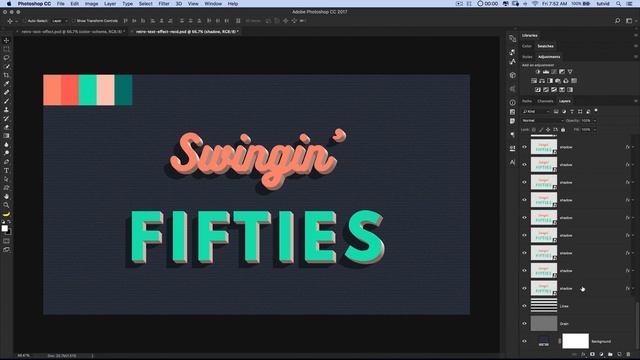Open the Adjustments panel flyout menu
Viewport: 640px width, 360px height.
pyautogui.click(x=636, y=57)
